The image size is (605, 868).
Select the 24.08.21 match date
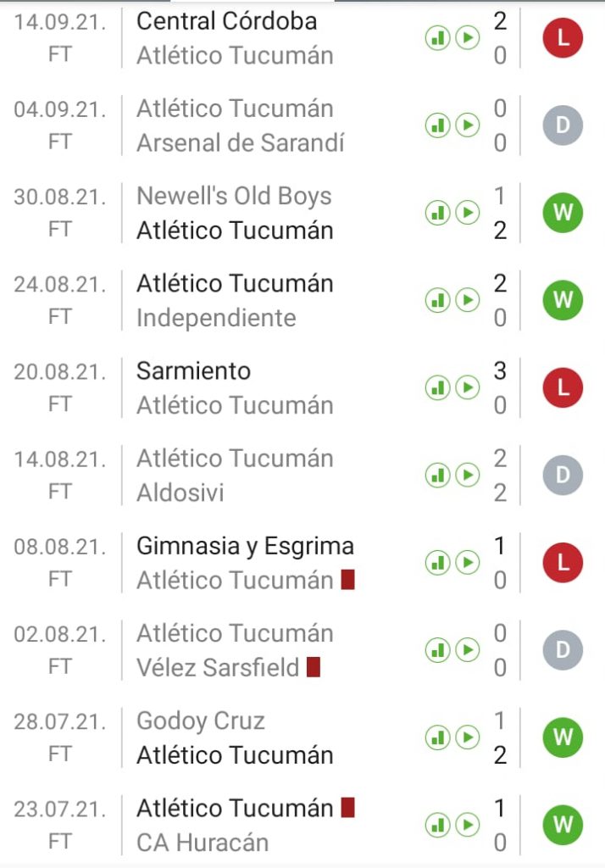[x=60, y=283]
